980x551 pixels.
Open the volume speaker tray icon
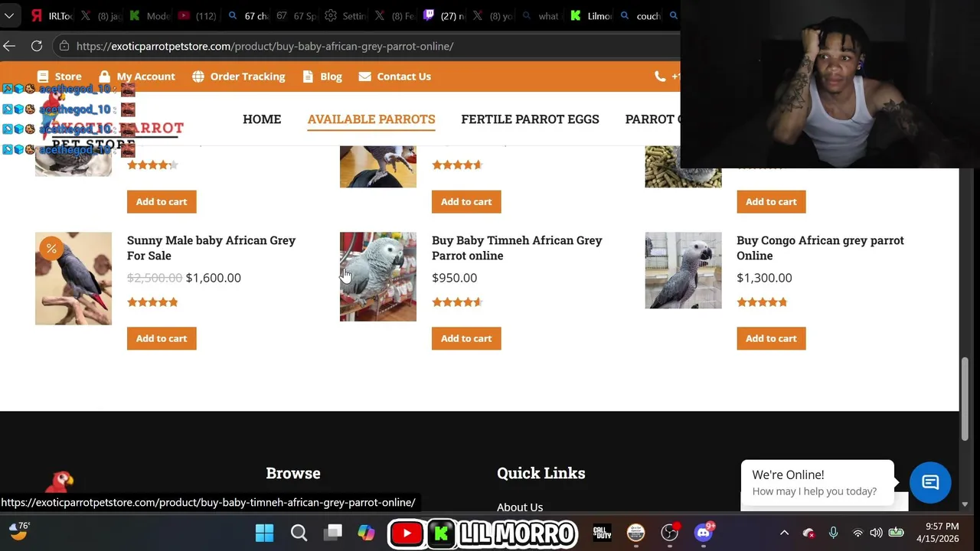pyautogui.click(x=876, y=533)
